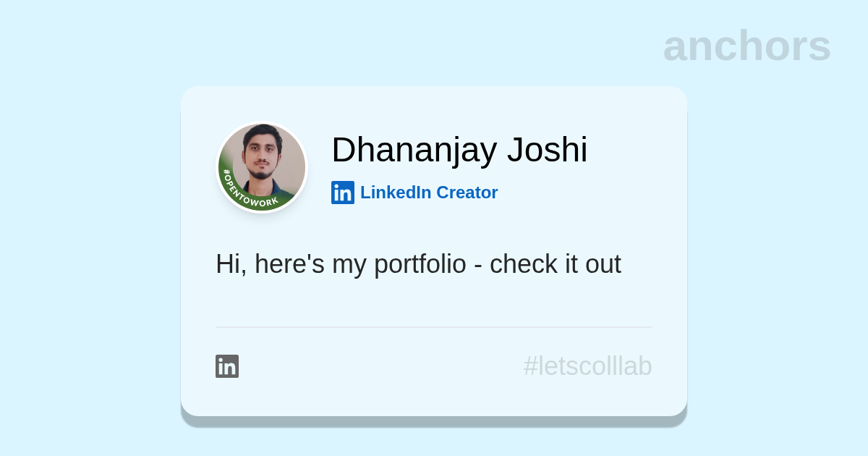
Task: Open the LinkedIn Creator link
Action: pyautogui.click(x=428, y=193)
